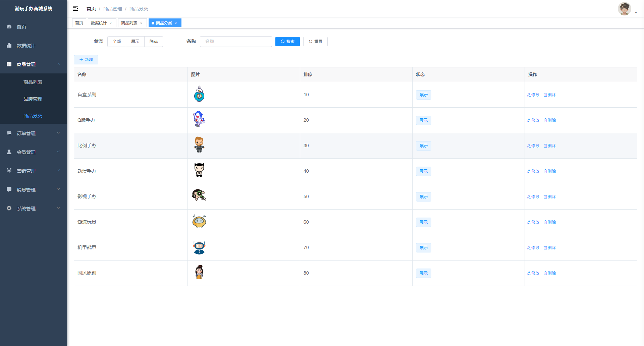The image size is (644, 346).
Task: Click the 搜索 button
Action: pyautogui.click(x=287, y=42)
